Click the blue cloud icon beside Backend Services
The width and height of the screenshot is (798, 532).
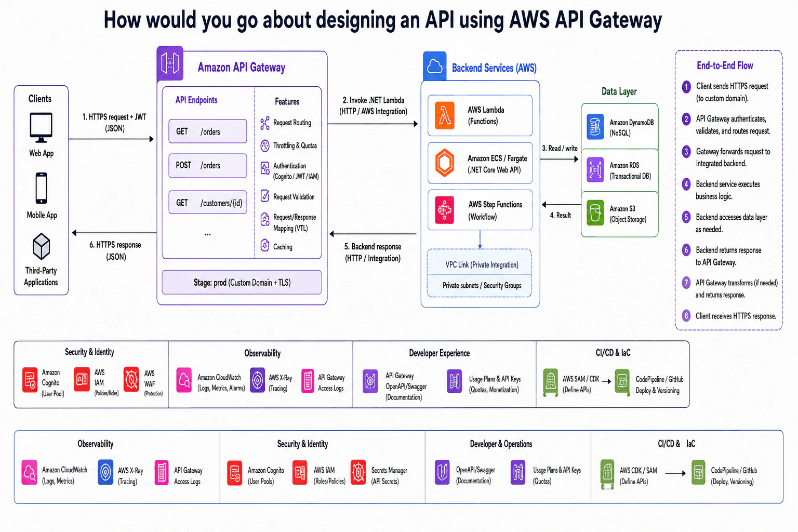click(x=435, y=66)
